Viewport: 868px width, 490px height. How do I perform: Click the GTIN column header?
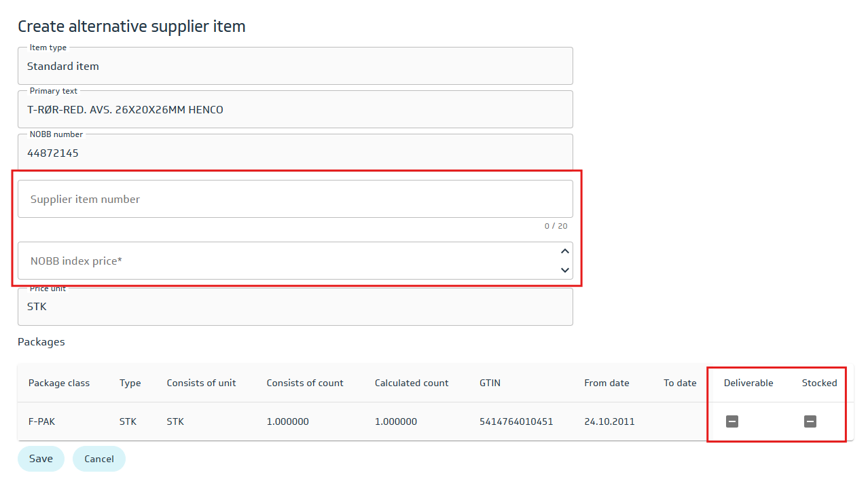tap(490, 383)
